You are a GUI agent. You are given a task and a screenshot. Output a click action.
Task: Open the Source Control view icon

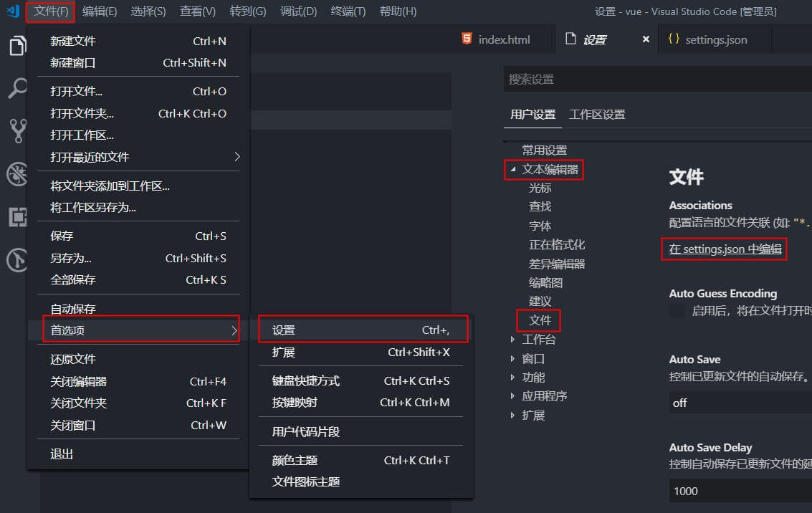pos(16,131)
